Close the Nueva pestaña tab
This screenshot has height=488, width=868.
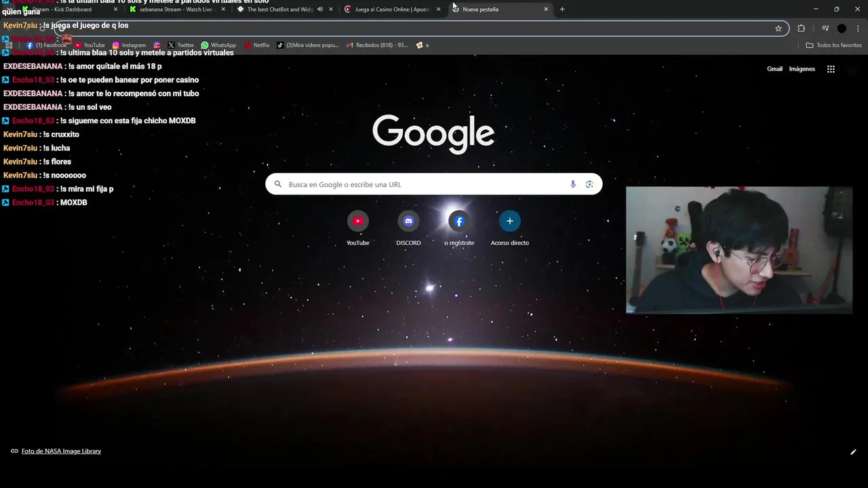coord(546,9)
